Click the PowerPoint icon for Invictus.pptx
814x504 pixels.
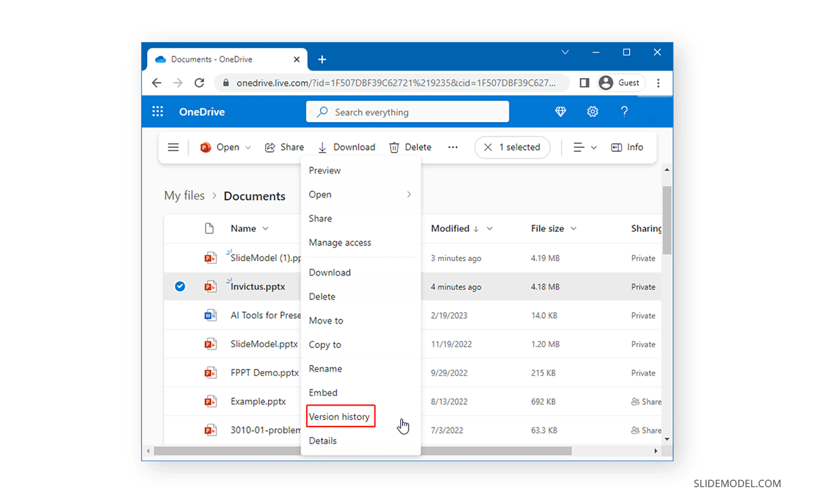click(x=210, y=287)
